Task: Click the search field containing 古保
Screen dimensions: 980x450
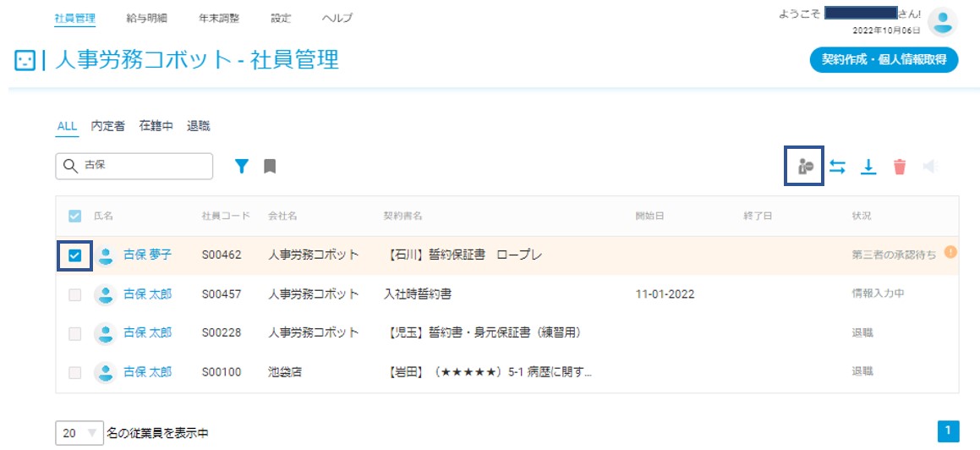Action: (134, 167)
